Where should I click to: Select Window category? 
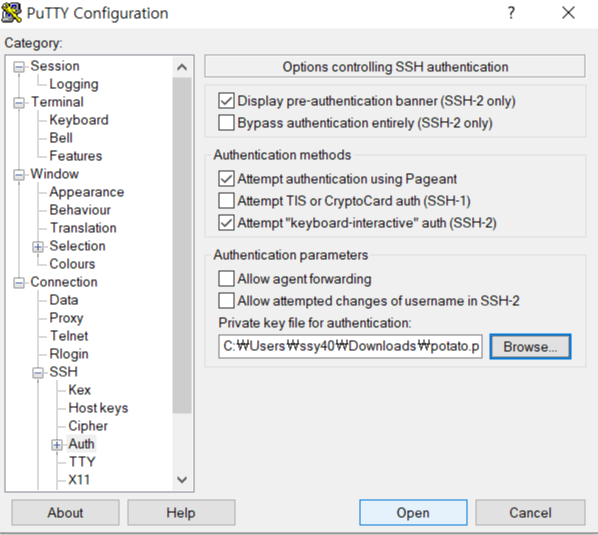55,174
